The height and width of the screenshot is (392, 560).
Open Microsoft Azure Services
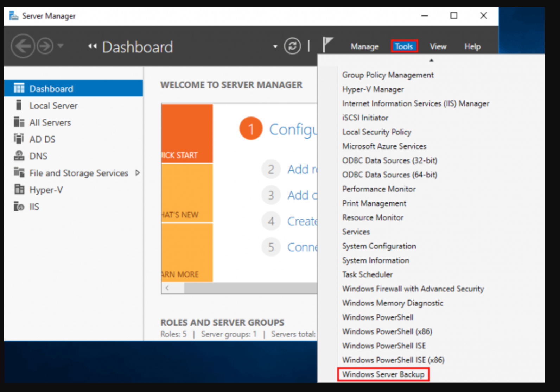384,146
